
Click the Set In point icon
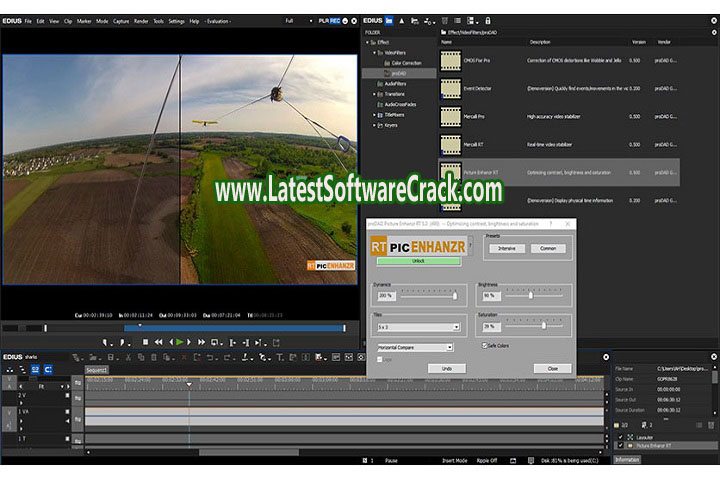(106, 343)
